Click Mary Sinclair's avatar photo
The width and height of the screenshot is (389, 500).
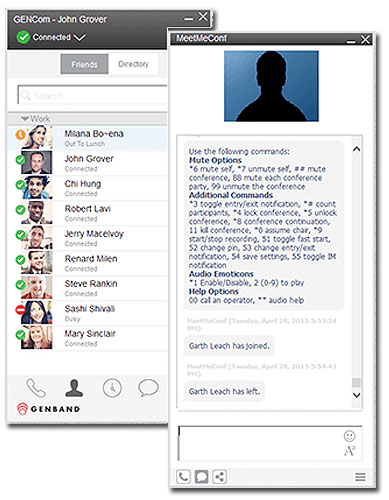(37, 338)
